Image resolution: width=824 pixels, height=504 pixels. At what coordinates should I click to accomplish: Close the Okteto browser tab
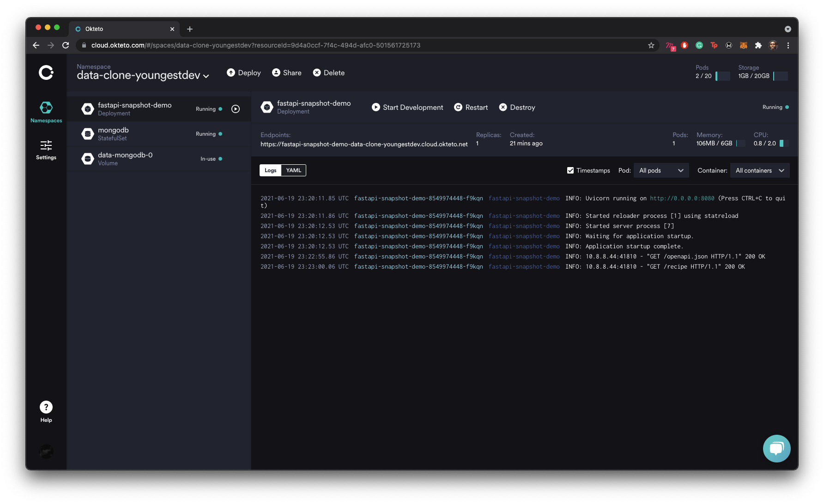(x=172, y=29)
